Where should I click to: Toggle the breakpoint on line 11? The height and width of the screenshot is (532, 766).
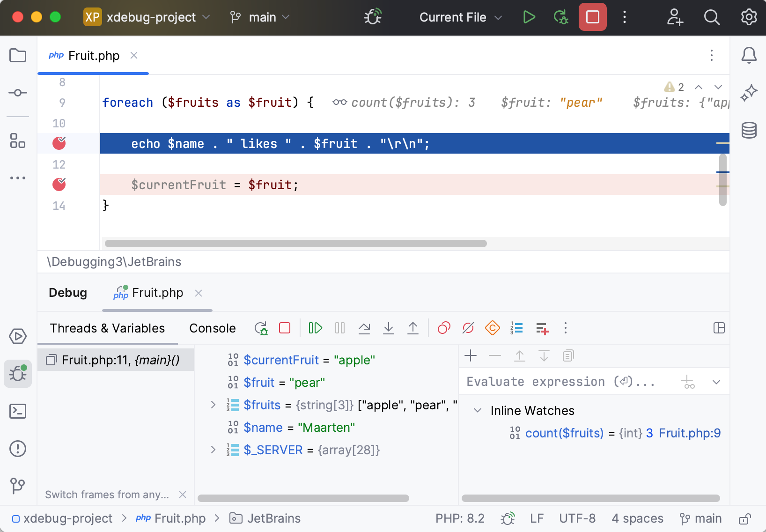point(59,143)
